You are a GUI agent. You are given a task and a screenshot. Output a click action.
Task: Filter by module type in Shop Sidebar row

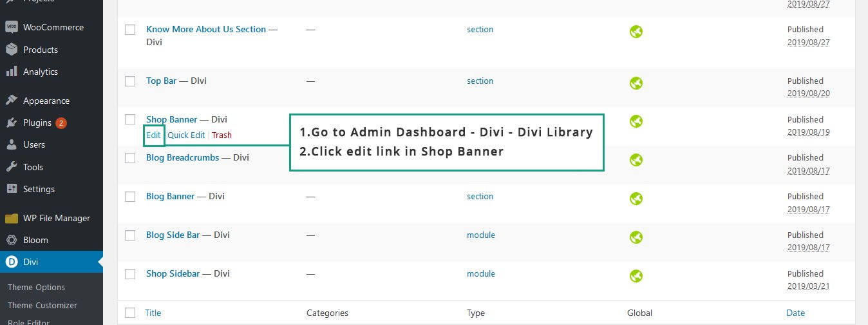click(481, 273)
